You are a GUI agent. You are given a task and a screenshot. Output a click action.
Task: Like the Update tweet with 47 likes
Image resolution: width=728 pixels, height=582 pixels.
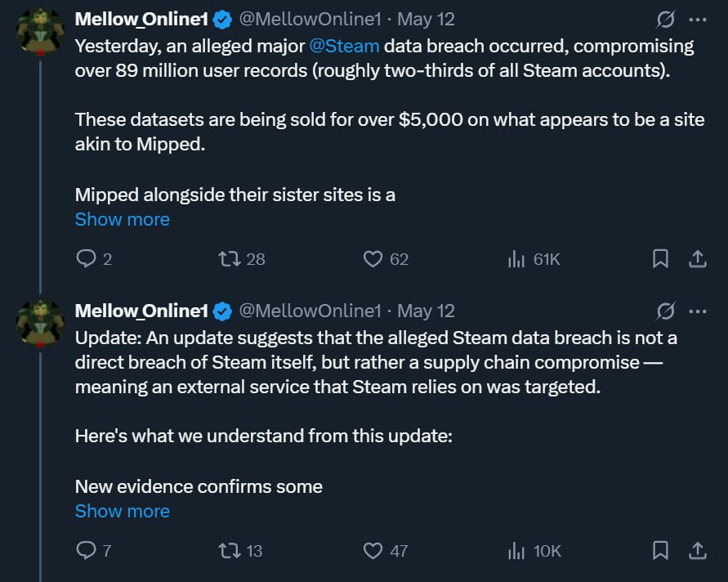[373, 551]
